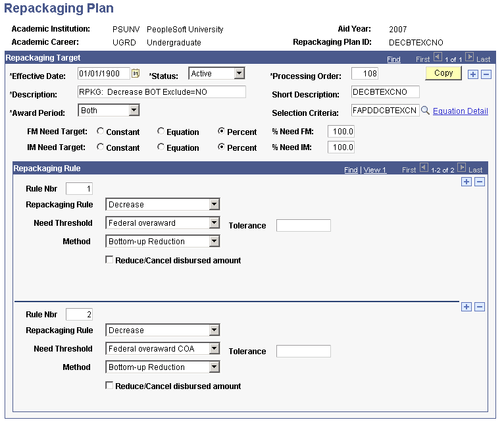Click Find in Repackaging Target header
The width and height of the screenshot is (504, 422).
coord(393,59)
